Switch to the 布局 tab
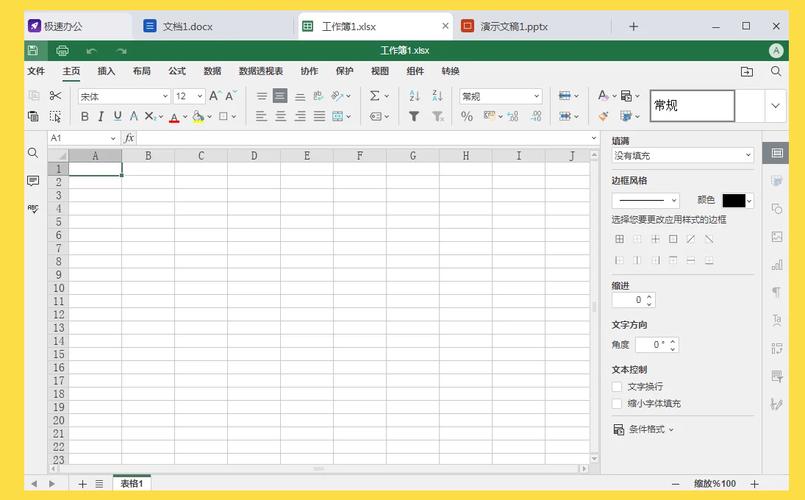The width and height of the screenshot is (805, 500). click(x=142, y=71)
